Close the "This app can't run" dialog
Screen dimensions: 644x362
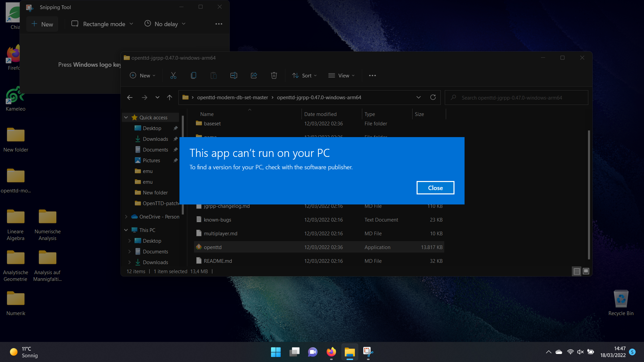pyautogui.click(x=435, y=188)
